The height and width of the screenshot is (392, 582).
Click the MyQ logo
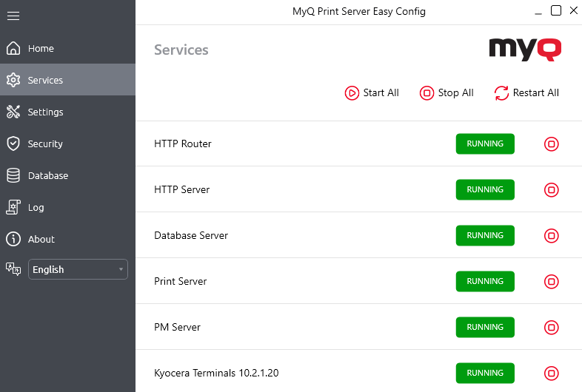[525, 50]
